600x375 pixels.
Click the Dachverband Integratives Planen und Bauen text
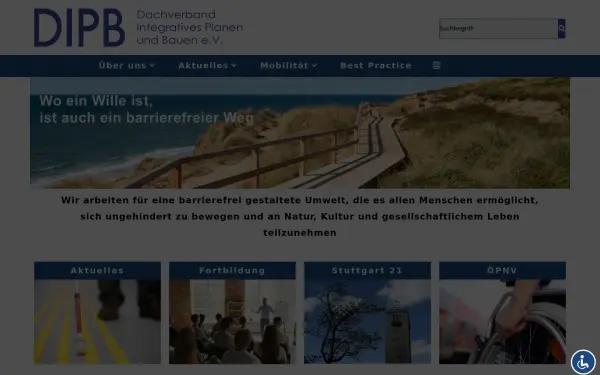coord(189,27)
